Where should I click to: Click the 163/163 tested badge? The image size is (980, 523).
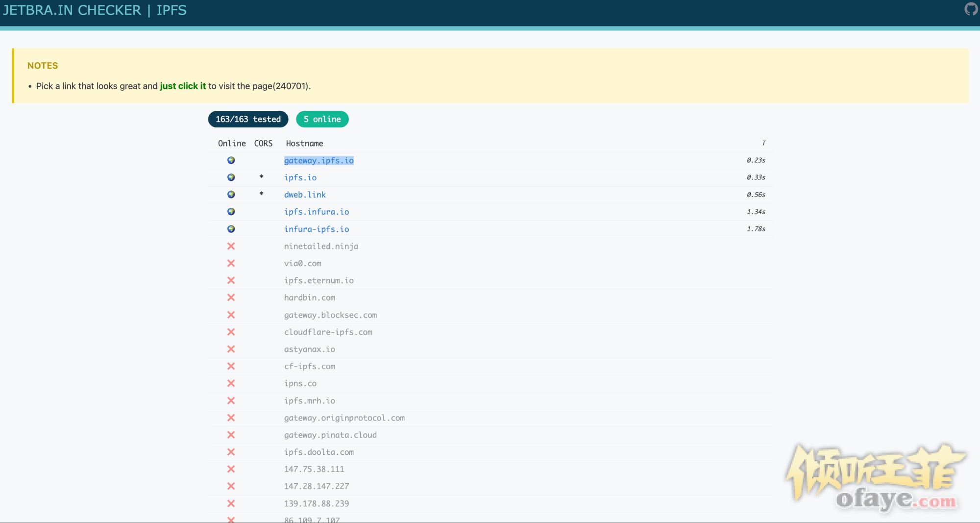(248, 119)
